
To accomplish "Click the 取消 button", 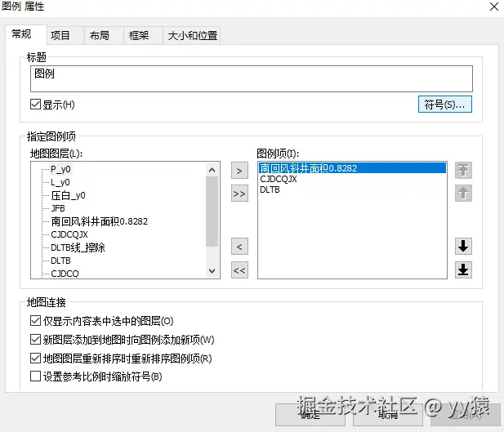I will [x=388, y=415].
